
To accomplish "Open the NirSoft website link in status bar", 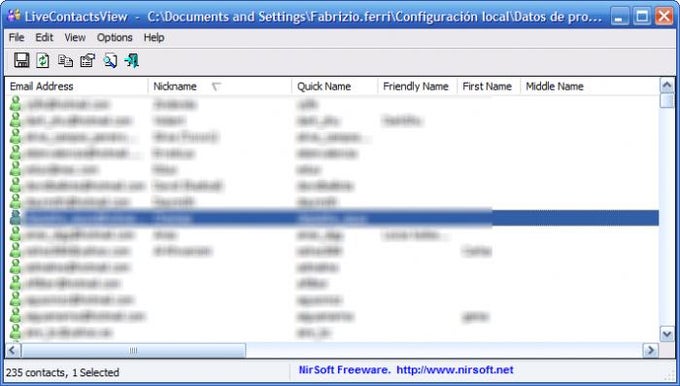I will click(455, 370).
